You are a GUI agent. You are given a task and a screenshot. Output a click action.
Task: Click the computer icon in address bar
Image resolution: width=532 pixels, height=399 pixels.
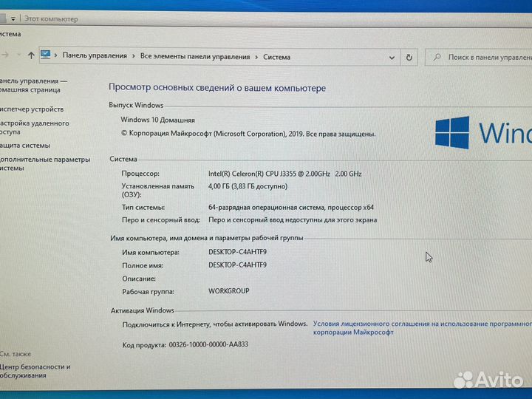click(46, 55)
